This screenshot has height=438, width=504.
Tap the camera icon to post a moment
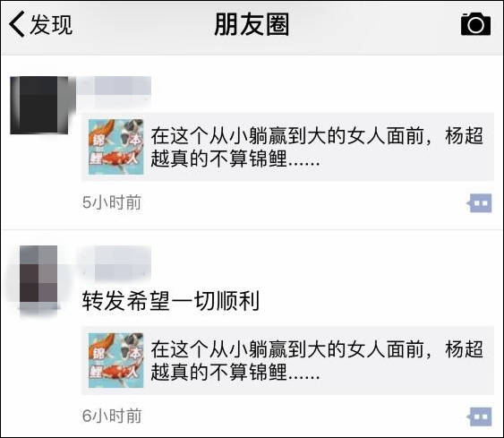click(x=475, y=24)
